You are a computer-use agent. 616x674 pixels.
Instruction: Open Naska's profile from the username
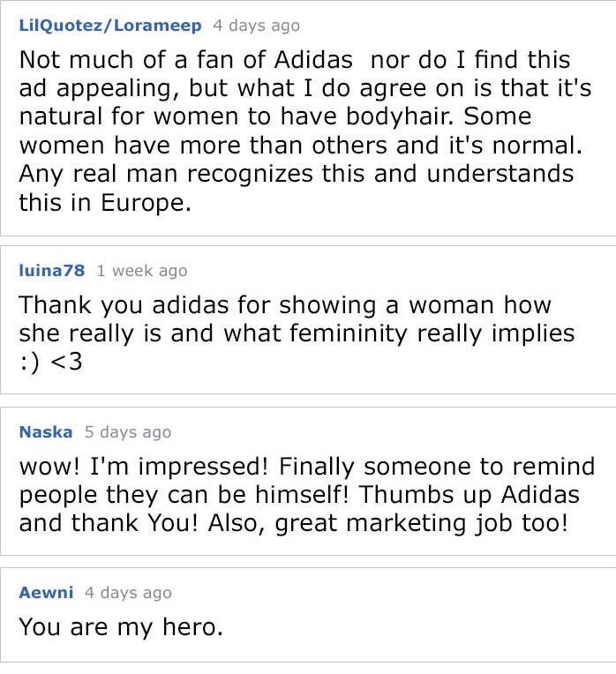coord(46,431)
